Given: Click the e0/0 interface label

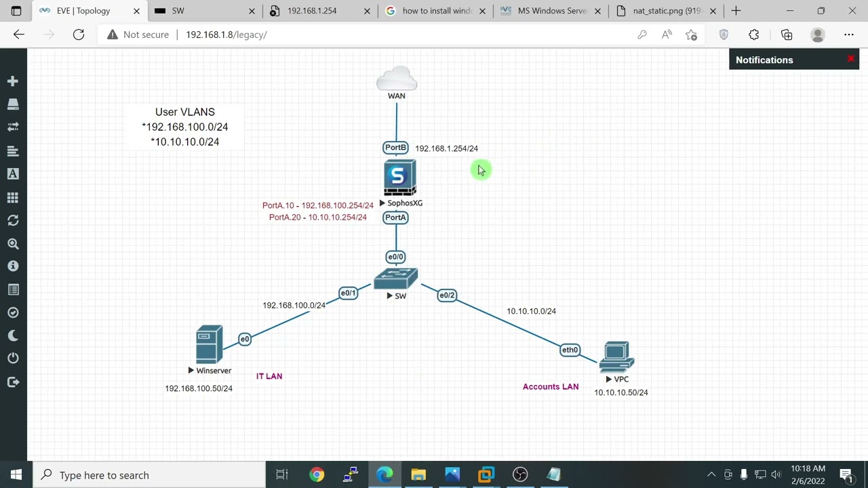Looking at the screenshot, I should pos(395,257).
